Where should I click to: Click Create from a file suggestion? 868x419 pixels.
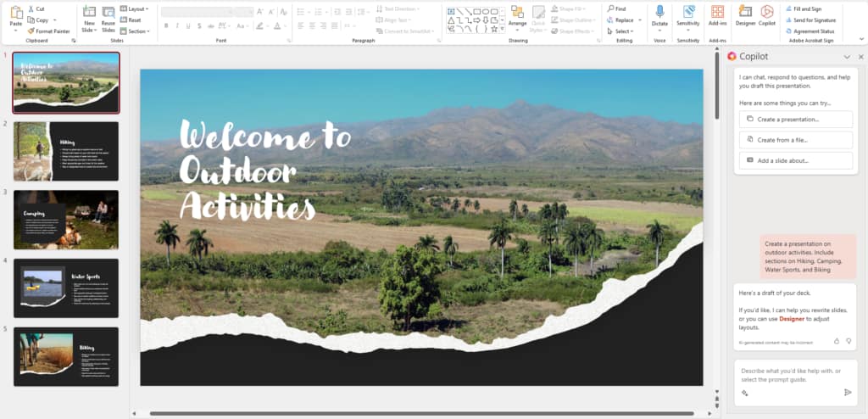coord(795,140)
